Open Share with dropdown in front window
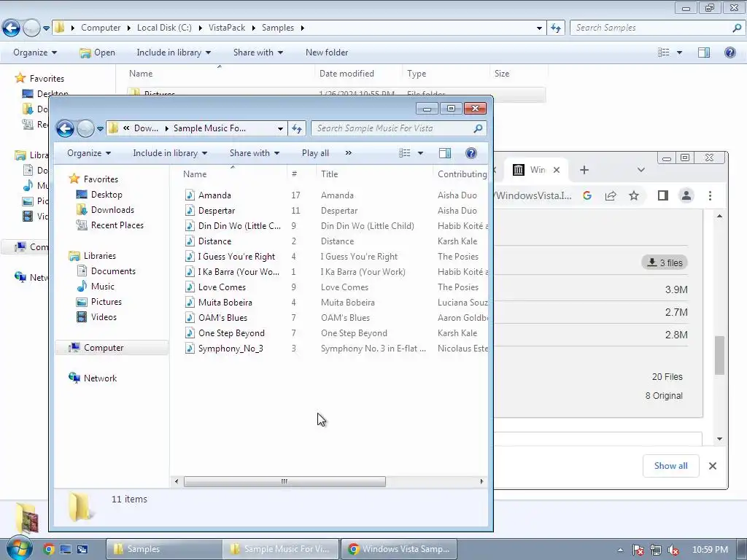 (255, 153)
